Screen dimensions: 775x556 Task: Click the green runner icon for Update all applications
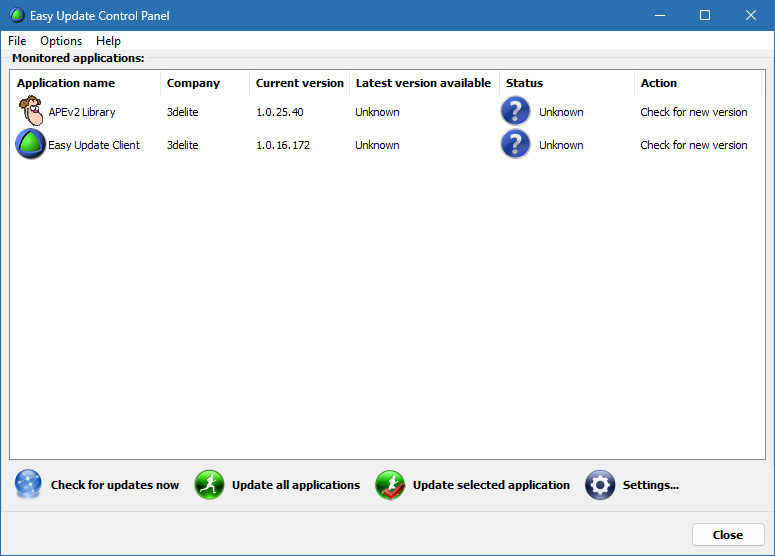coord(209,484)
